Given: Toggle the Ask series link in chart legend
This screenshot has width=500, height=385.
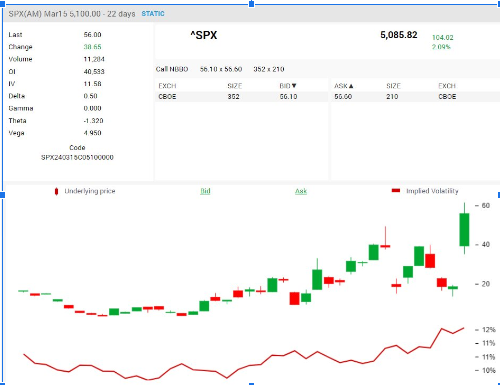Looking at the screenshot, I should [301, 191].
